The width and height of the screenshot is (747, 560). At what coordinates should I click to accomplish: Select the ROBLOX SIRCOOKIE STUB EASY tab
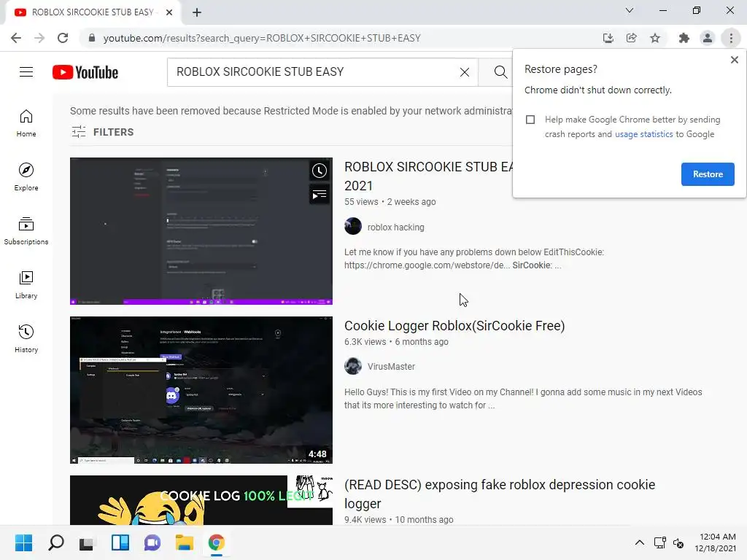tap(93, 12)
